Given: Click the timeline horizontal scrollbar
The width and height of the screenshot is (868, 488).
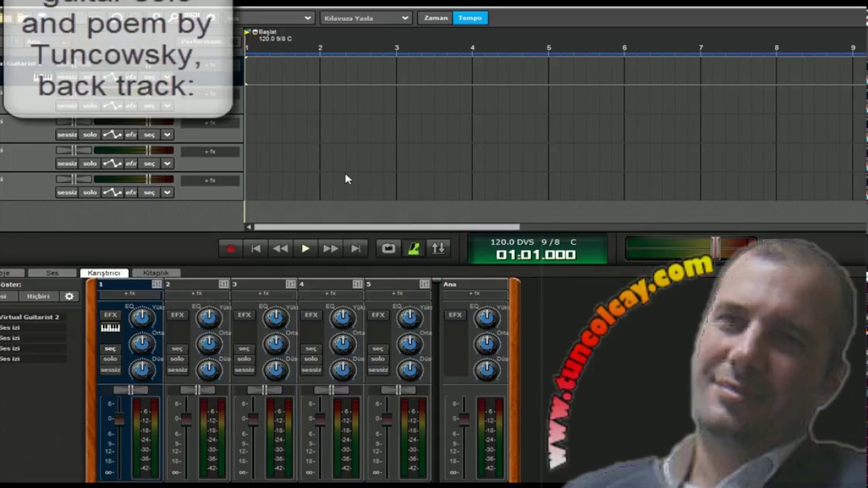Looking at the screenshot, I should pyautogui.click(x=387, y=227).
